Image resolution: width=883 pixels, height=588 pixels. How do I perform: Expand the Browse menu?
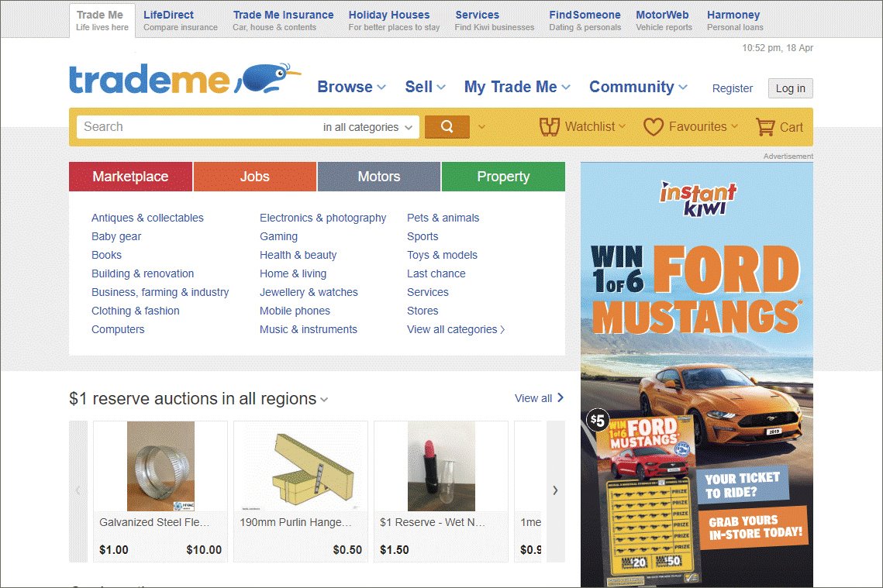coord(351,87)
